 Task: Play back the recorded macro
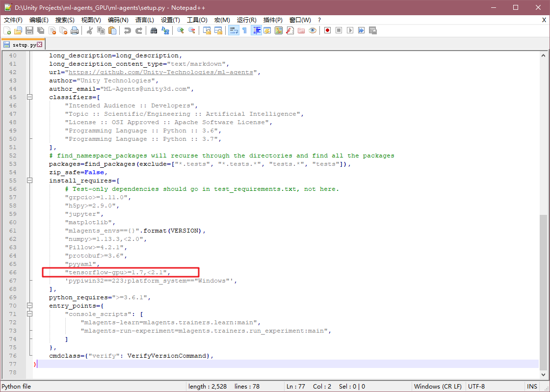click(350, 30)
